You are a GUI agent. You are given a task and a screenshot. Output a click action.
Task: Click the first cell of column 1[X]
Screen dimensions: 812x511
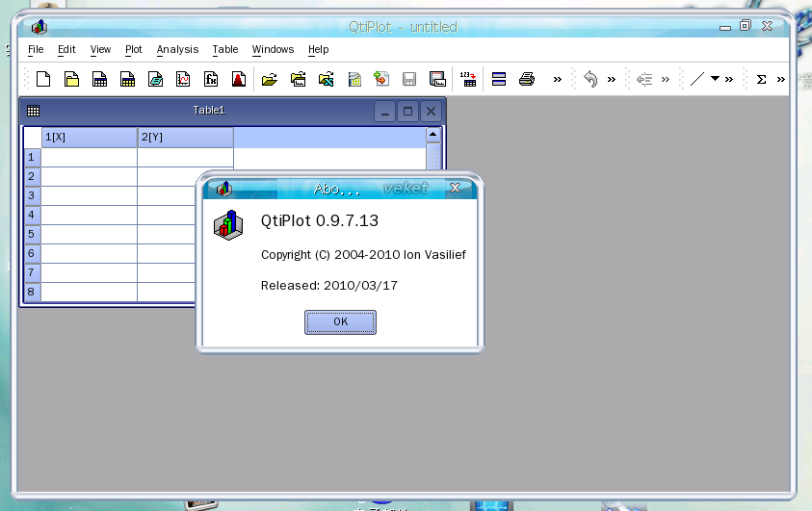click(89, 157)
